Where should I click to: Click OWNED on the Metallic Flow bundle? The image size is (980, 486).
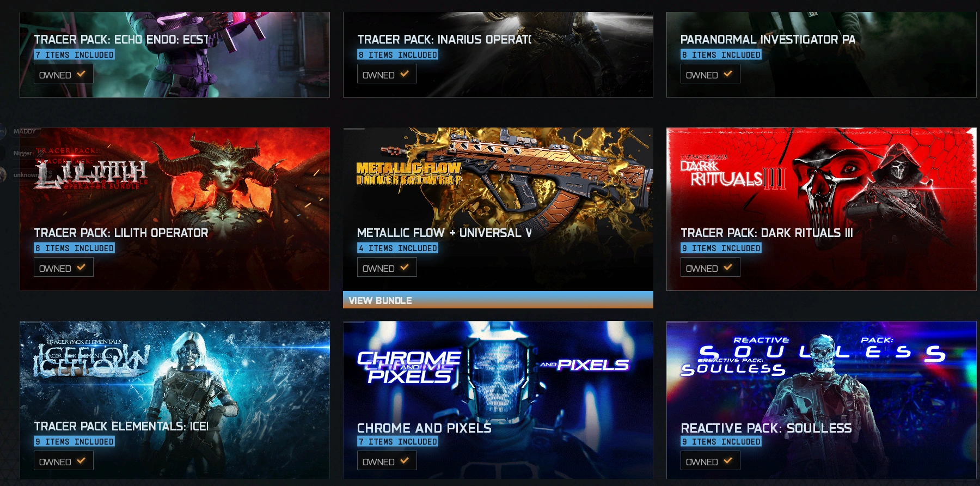(x=387, y=268)
